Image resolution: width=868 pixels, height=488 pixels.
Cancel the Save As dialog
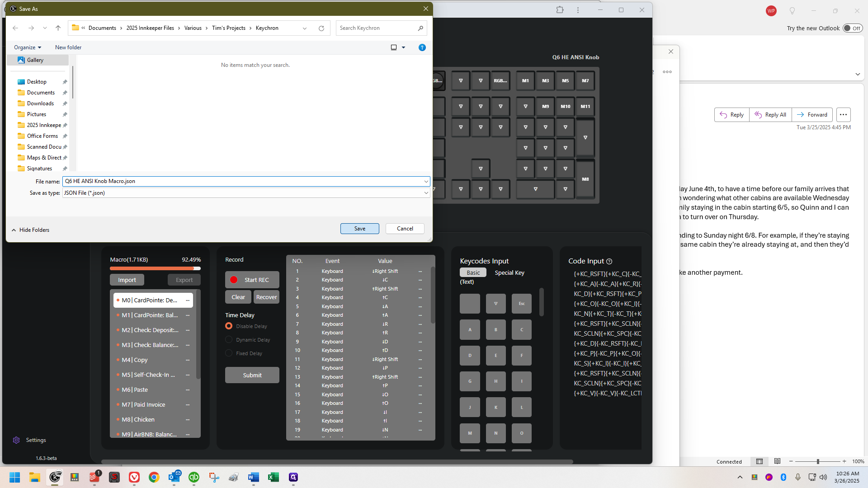[x=405, y=229]
